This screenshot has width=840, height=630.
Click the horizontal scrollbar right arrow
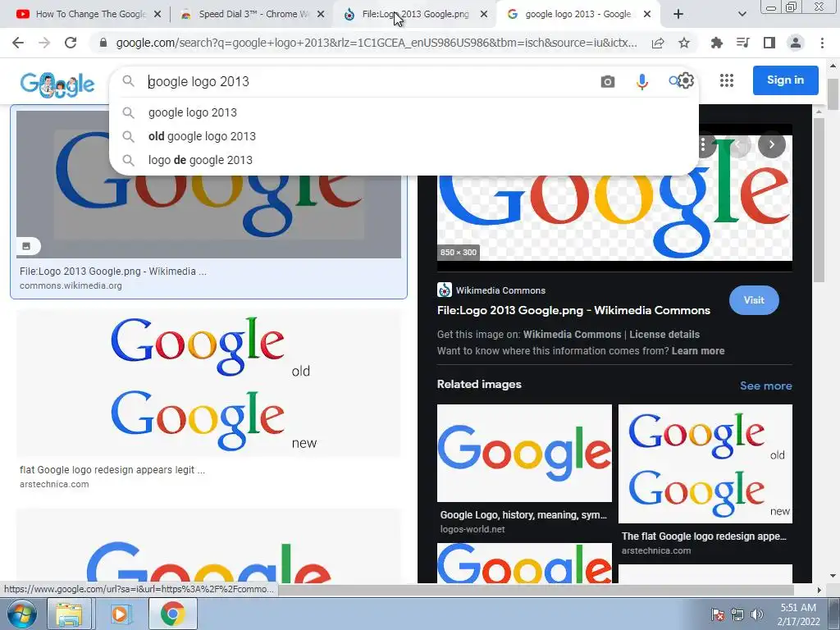point(819,590)
